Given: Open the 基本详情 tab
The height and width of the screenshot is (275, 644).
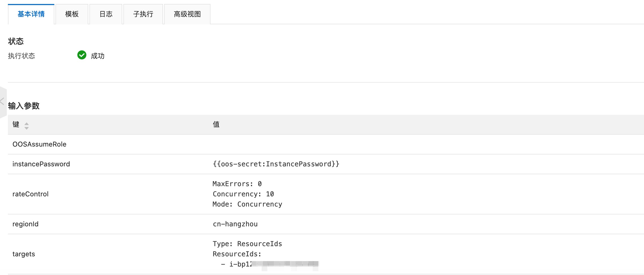Looking at the screenshot, I should (31, 14).
